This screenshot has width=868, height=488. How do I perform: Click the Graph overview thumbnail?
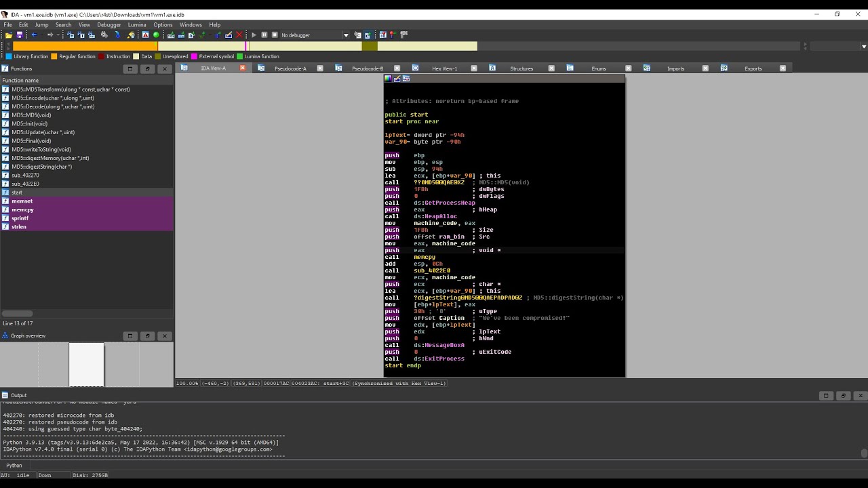[87, 365]
